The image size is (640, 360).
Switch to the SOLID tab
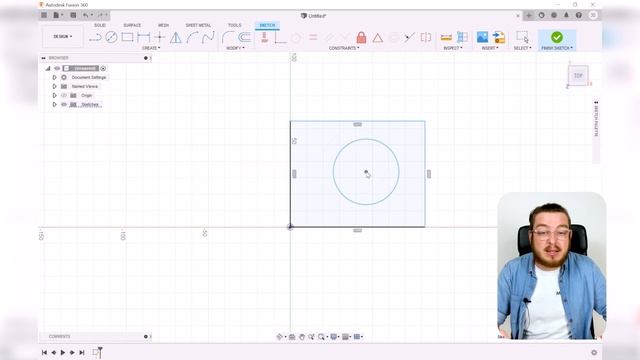[100, 25]
